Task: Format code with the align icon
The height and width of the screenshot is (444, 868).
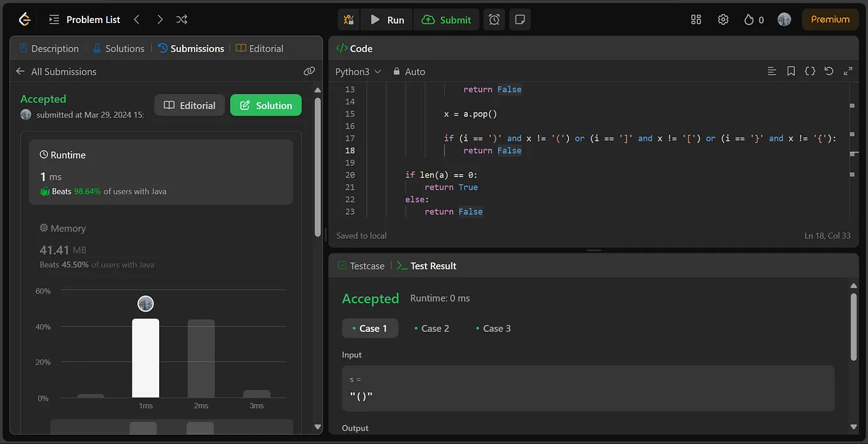Action: pyautogui.click(x=771, y=71)
